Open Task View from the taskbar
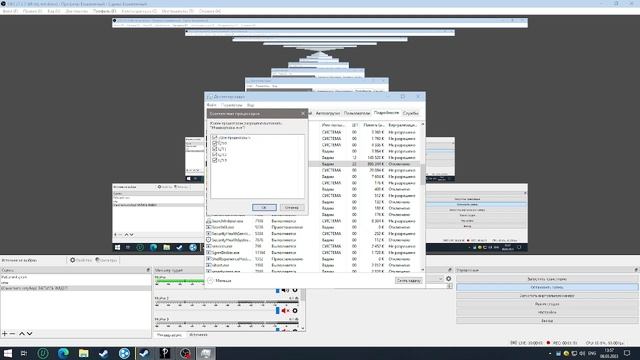The height and width of the screenshot is (360, 640). click(24, 353)
